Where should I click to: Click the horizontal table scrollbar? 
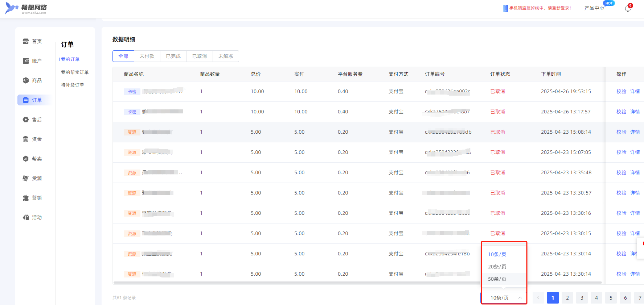click(x=357, y=283)
